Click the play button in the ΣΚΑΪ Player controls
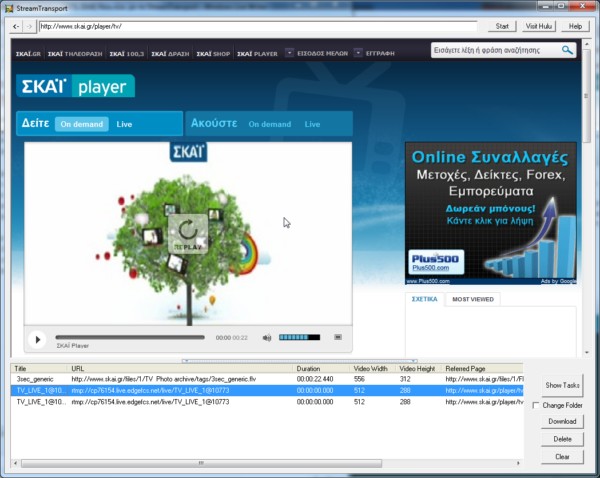Viewport: 600px width, 478px height. 38,339
